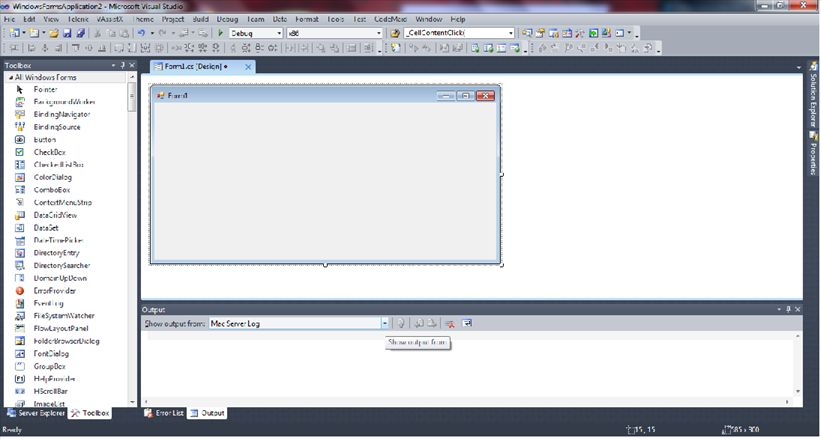Open the Project menu
The height and width of the screenshot is (439, 821).
coord(173,19)
